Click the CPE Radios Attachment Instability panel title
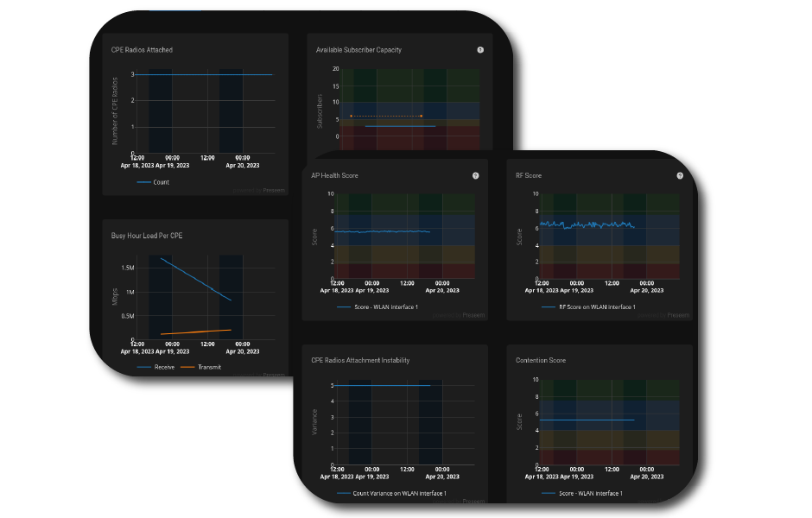 [362, 360]
